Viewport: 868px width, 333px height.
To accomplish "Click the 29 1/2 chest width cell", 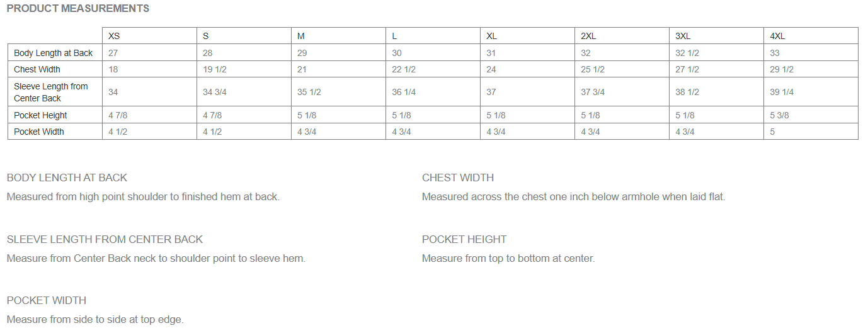I will click(811, 69).
